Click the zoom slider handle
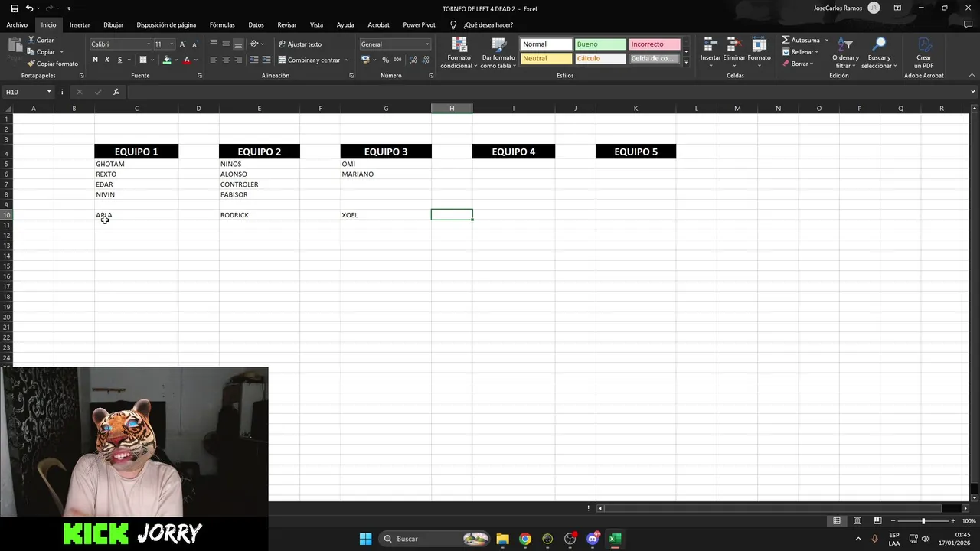This screenshot has height=551, width=980. tap(923, 521)
